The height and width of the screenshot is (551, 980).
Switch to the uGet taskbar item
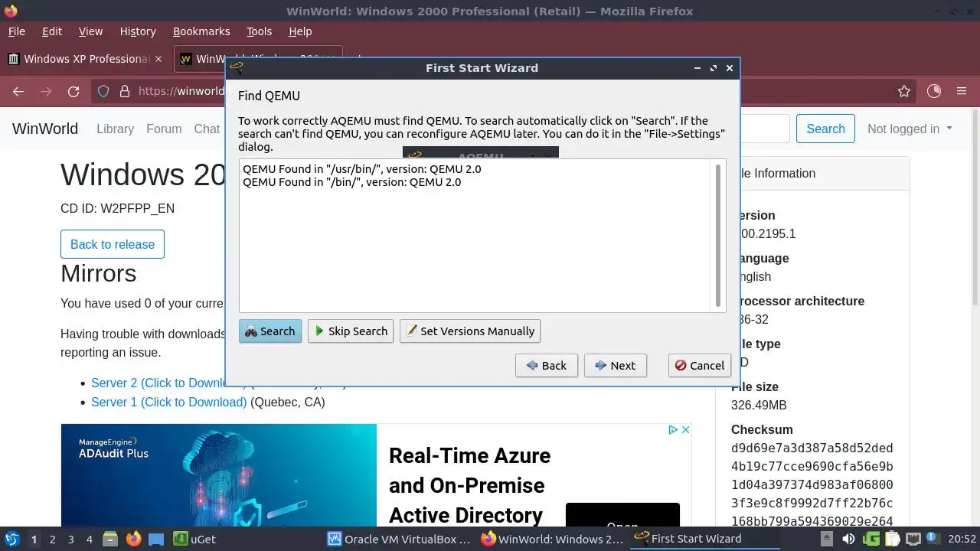point(194,539)
